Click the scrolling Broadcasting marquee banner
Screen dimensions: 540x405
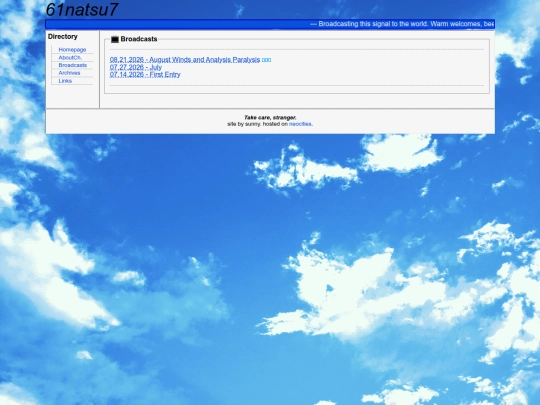click(x=270, y=24)
